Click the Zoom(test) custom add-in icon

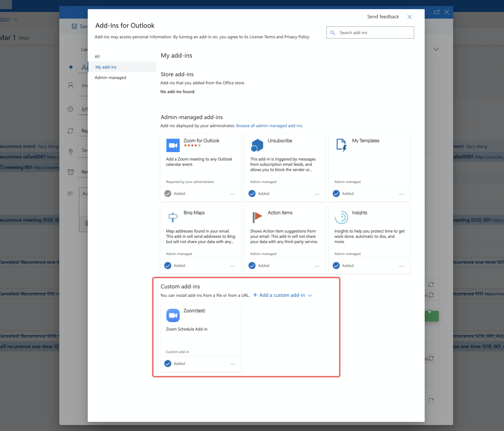[x=173, y=315]
